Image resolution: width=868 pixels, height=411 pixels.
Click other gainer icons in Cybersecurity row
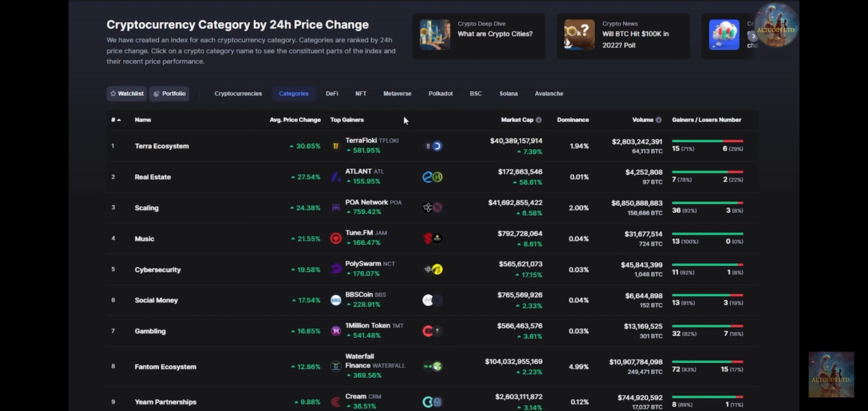tap(433, 269)
